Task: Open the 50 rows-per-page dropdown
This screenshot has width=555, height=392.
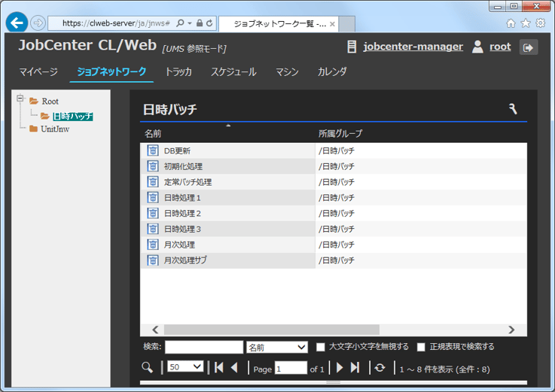Action: coord(185,367)
